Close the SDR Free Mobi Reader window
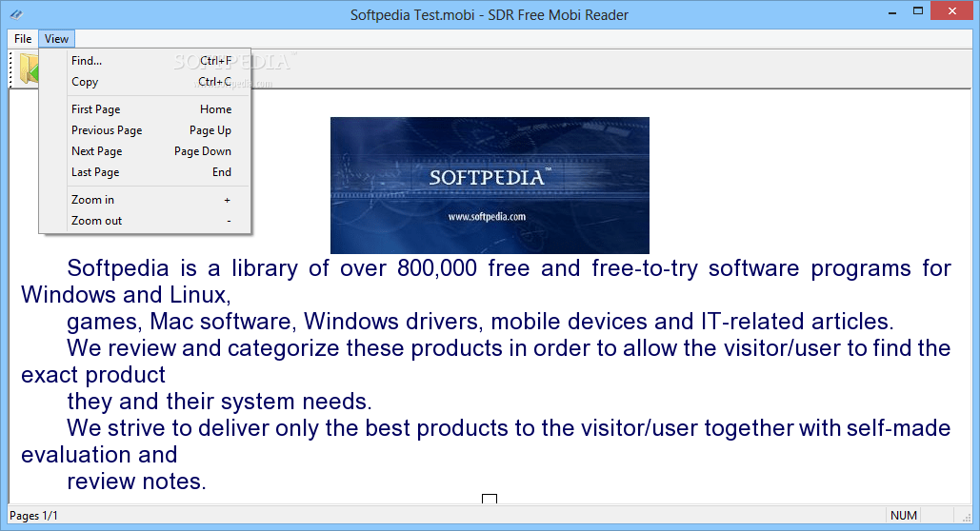Image resolution: width=980 pixels, height=531 pixels. (x=951, y=10)
